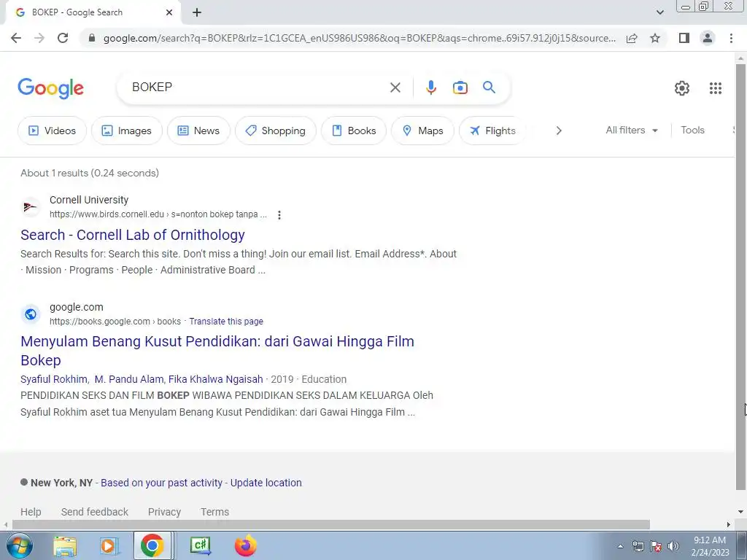Open Search - Cornell Lab of Ornithology result

click(x=133, y=235)
